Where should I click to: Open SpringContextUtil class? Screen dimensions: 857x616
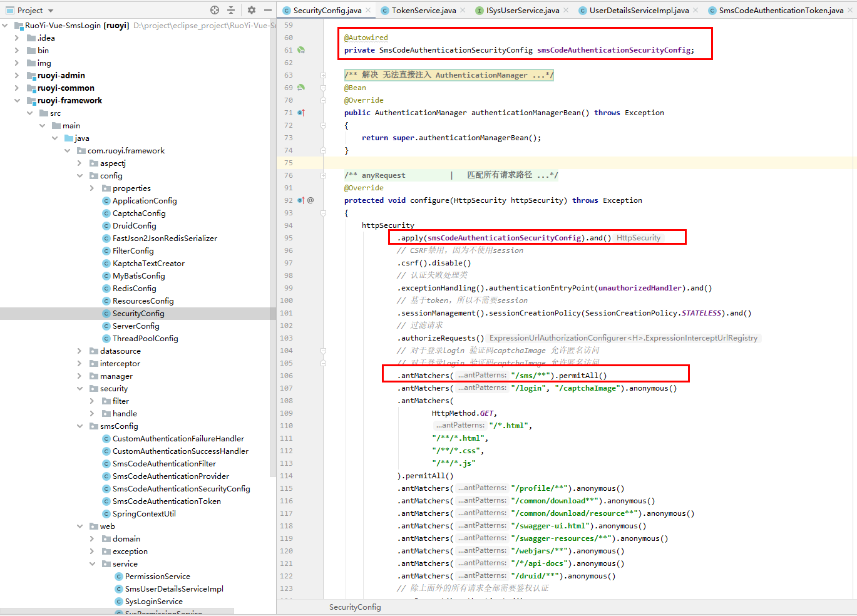pyautogui.click(x=144, y=514)
